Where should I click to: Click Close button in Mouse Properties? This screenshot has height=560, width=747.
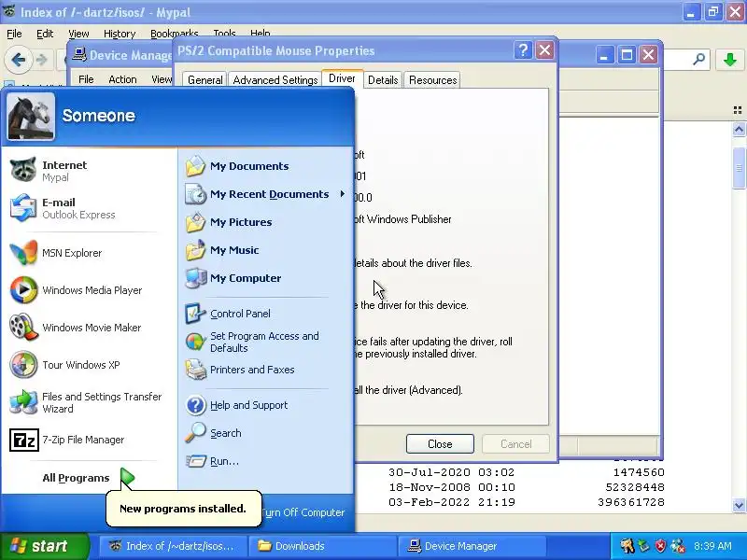tap(440, 444)
